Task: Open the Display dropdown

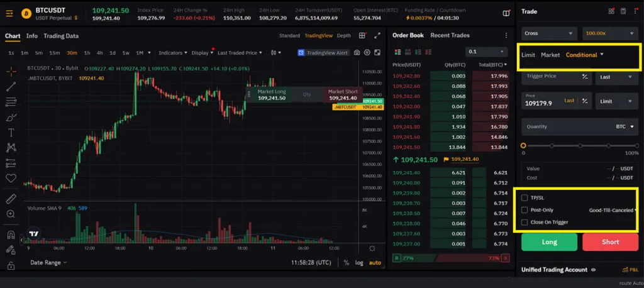Action: point(203,53)
